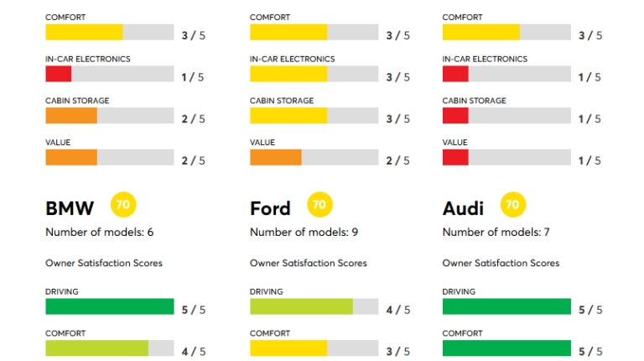Viewport: 644px width, 361px height.
Task: Click BMW's green Driving score bar
Action: 109,306
